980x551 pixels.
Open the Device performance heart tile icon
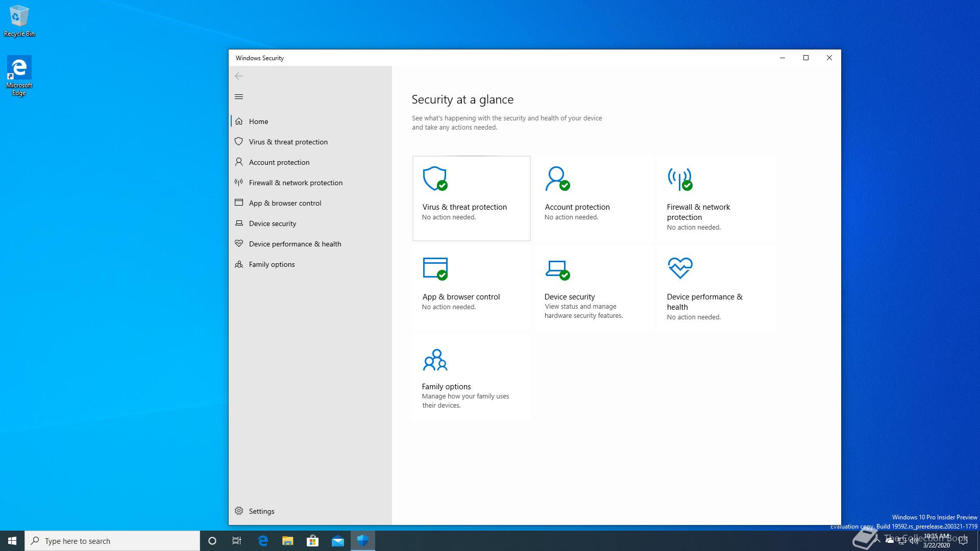680,268
